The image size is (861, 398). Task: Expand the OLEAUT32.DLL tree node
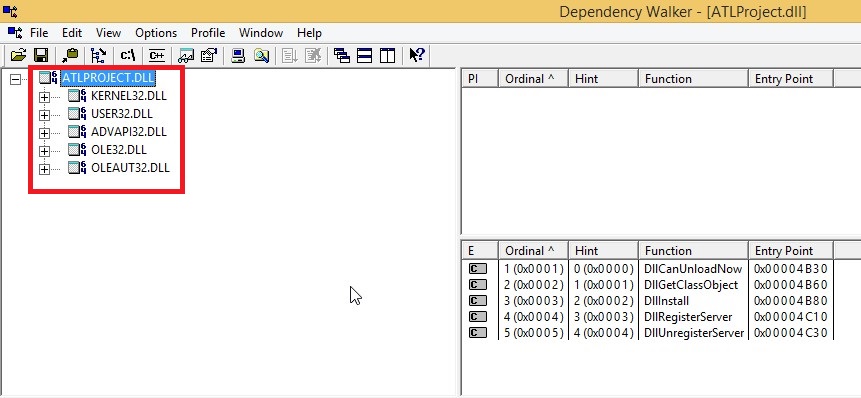pyautogui.click(x=44, y=169)
